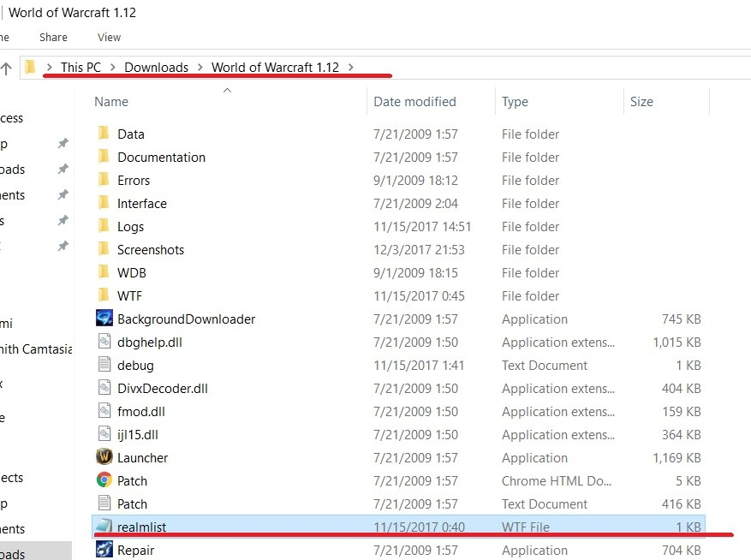Click the DivxDecoder.dll file name

point(163,389)
